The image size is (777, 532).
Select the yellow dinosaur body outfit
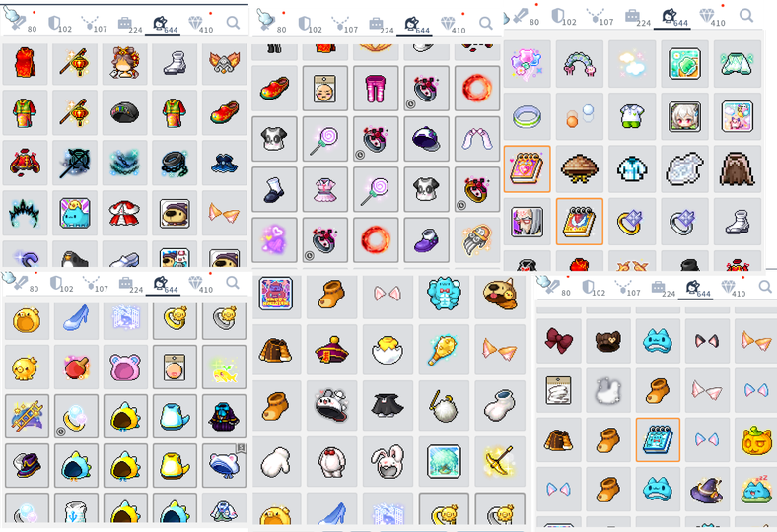pyautogui.click(x=175, y=466)
